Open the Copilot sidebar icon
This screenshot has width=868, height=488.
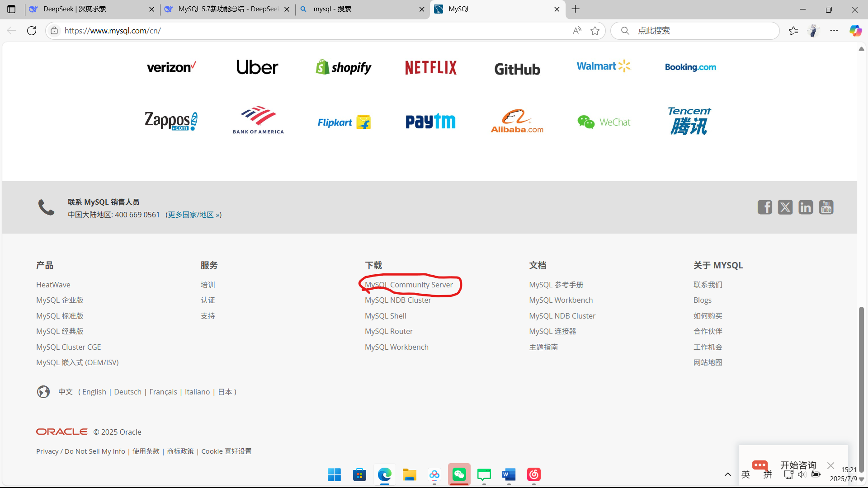pos(855,31)
